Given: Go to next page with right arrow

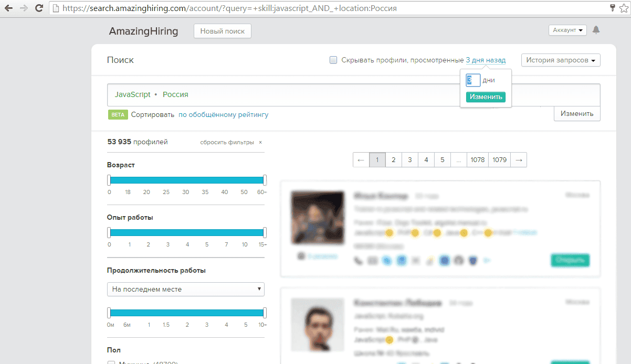Looking at the screenshot, I should (519, 160).
